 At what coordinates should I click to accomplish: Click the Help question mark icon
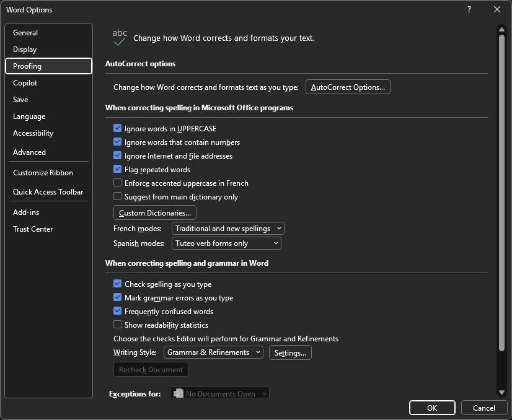tap(469, 9)
